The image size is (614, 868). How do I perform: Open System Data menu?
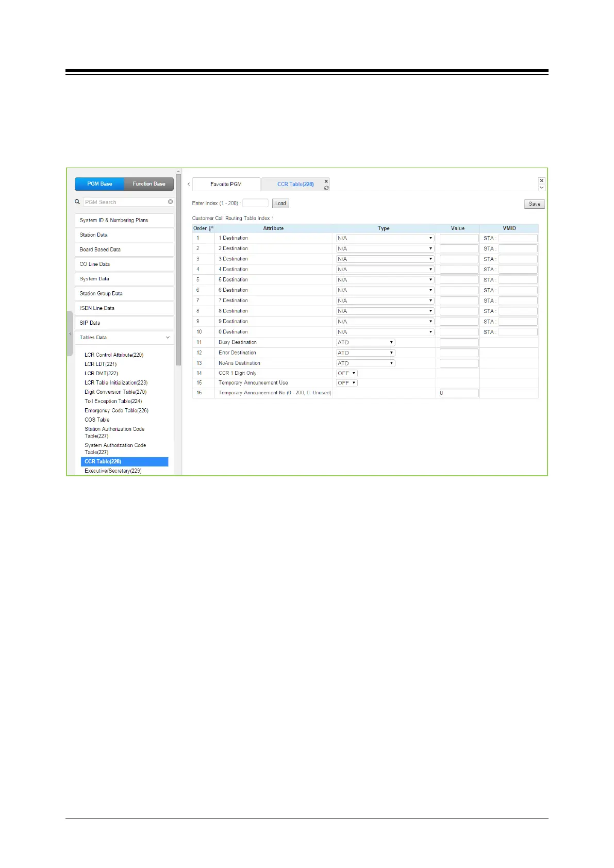tap(124, 279)
